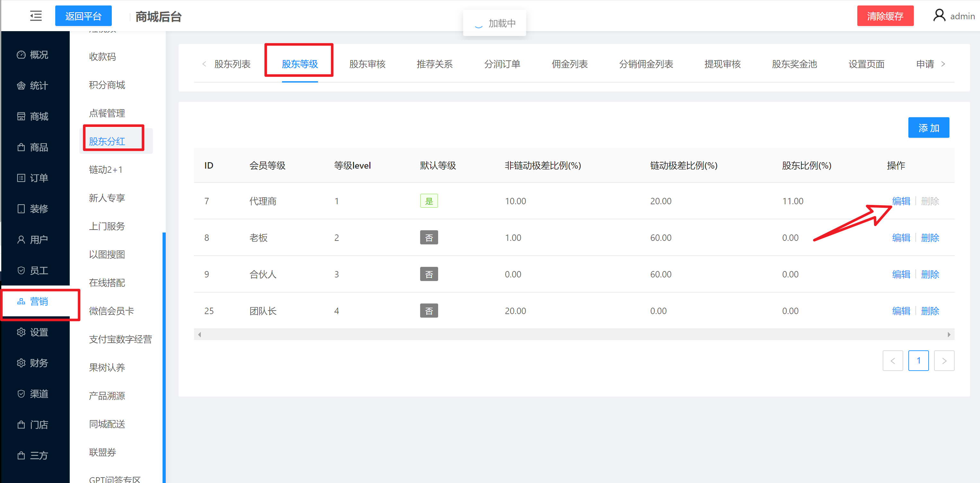Go to next page in pagination
The width and height of the screenshot is (980, 483).
[x=944, y=361]
